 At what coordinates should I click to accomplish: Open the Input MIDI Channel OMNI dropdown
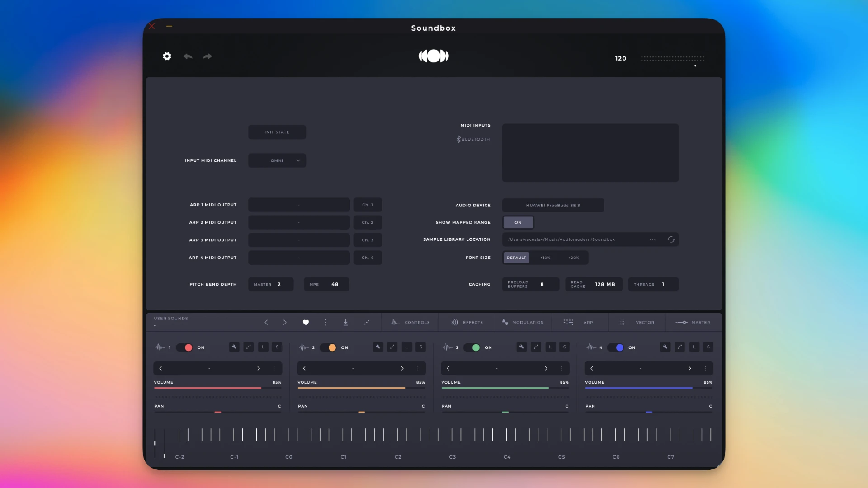[x=277, y=160]
